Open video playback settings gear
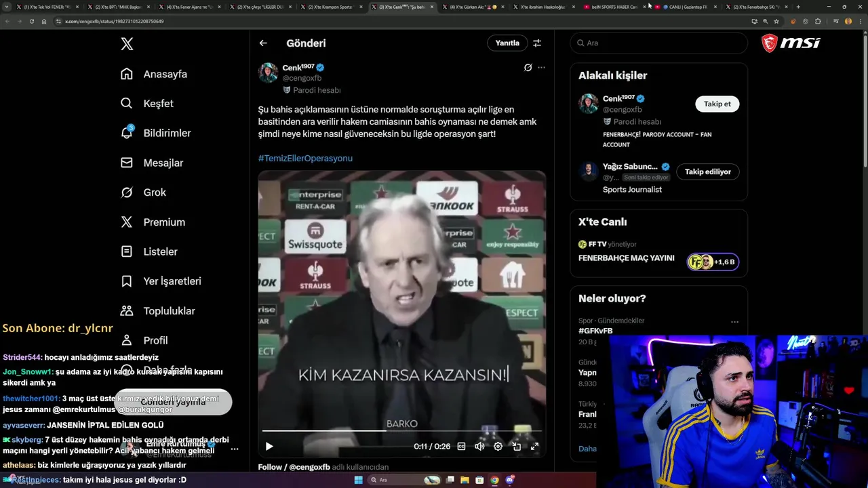The height and width of the screenshot is (488, 868). (498, 446)
